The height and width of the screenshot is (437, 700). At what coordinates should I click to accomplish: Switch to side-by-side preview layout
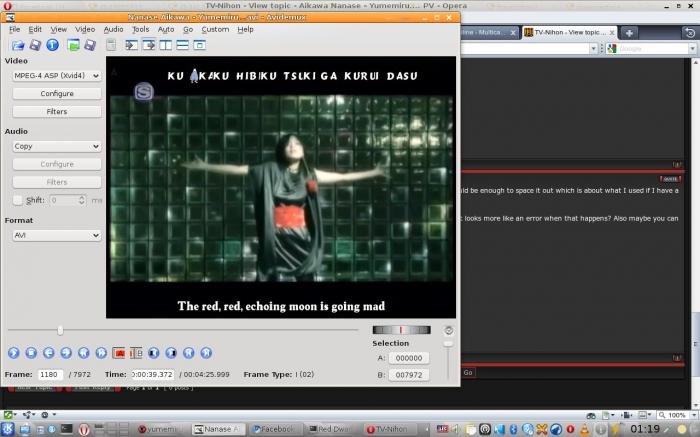click(166, 45)
